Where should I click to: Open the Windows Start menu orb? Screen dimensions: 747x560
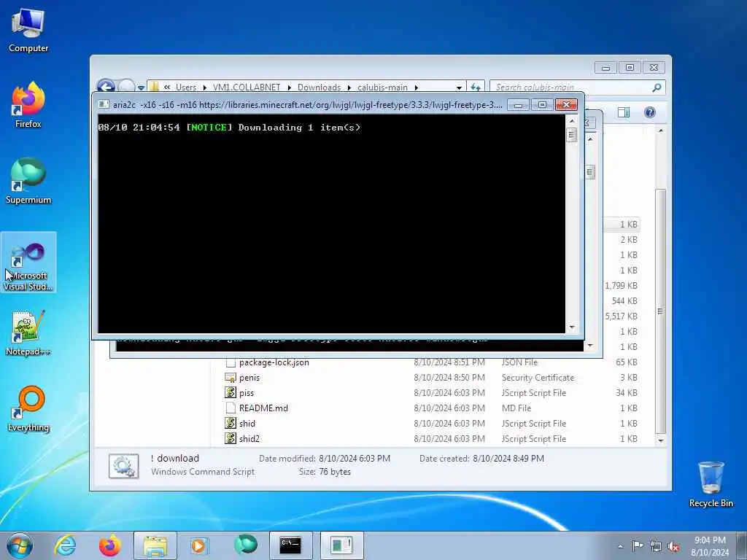click(x=20, y=545)
